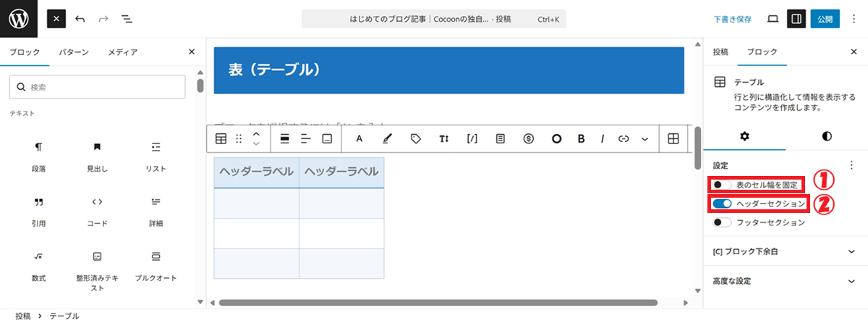Select the Heading (見出し) block
This screenshot has width=868, height=323.
pyautogui.click(x=97, y=156)
